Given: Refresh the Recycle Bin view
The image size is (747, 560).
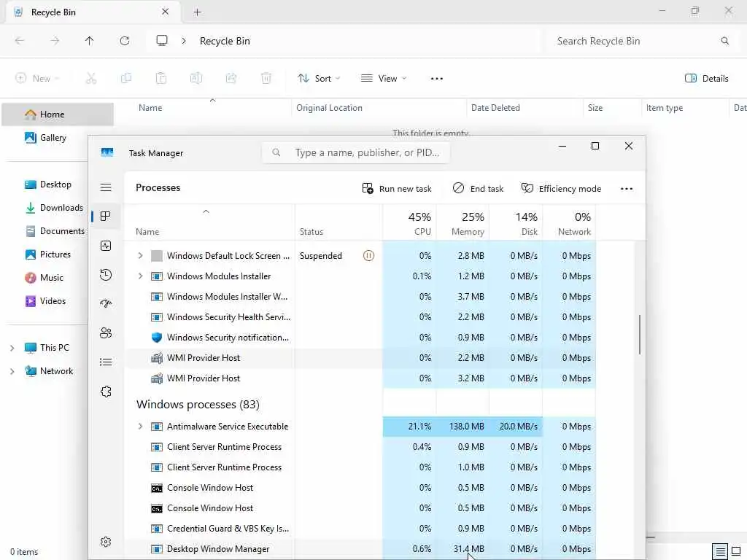Looking at the screenshot, I should click(x=125, y=41).
